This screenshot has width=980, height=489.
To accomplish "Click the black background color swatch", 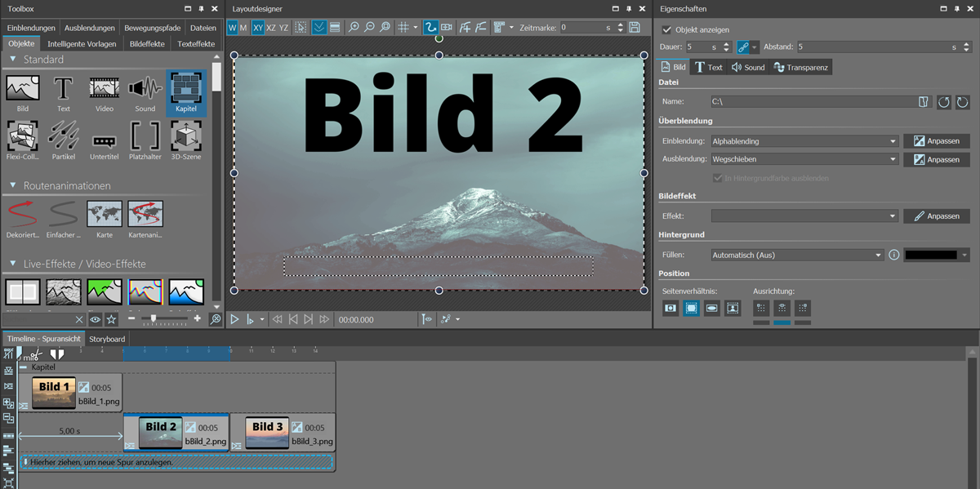I will coord(930,256).
